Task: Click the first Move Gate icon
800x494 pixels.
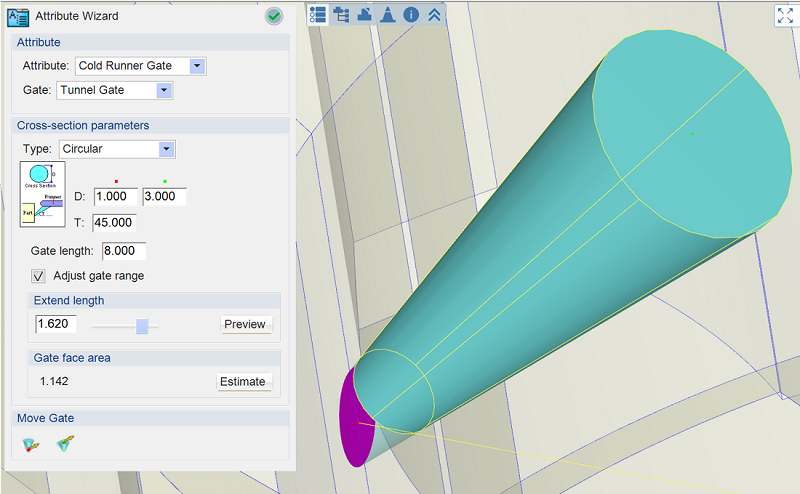Action: 31,444
